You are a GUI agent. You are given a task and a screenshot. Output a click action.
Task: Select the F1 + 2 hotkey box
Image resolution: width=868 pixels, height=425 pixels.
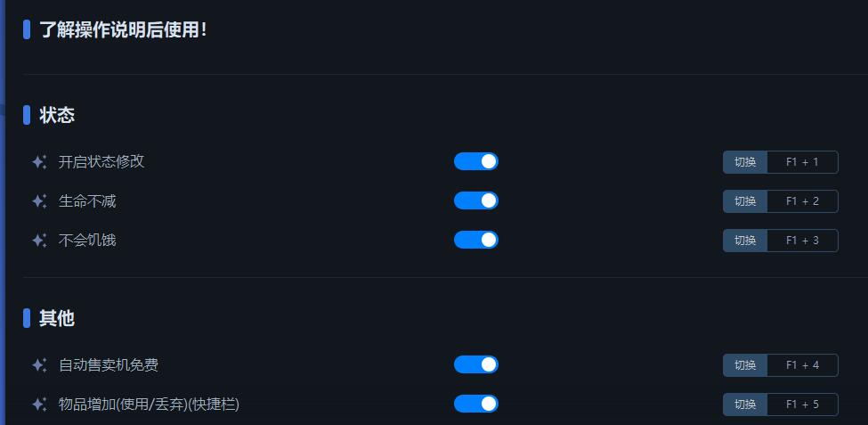click(x=802, y=201)
